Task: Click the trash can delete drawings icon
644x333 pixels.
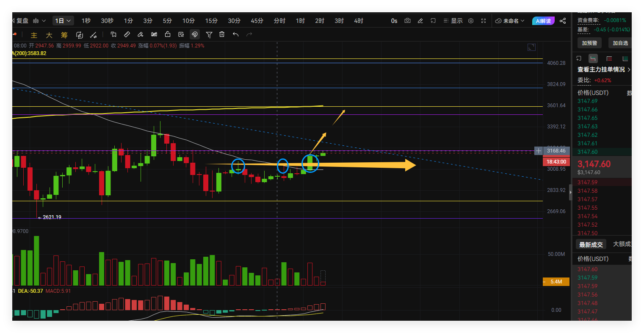Action: (x=222, y=34)
